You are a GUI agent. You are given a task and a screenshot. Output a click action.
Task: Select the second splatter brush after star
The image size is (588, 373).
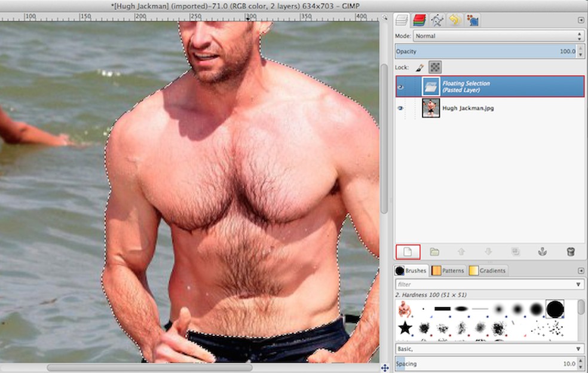point(443,328)
